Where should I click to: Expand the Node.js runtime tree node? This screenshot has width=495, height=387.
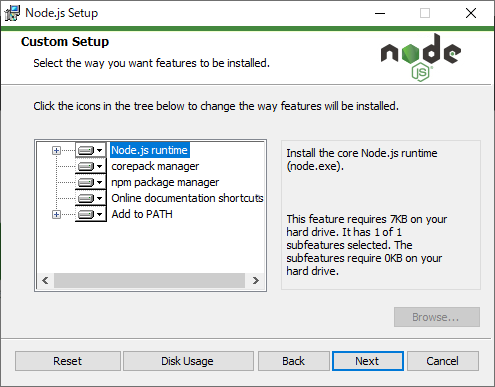(x=56, y=150)
